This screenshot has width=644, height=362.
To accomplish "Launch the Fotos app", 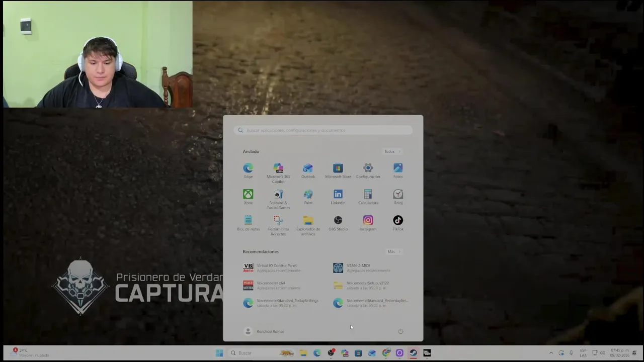I will pyautogui.click(x=398, y=171).
